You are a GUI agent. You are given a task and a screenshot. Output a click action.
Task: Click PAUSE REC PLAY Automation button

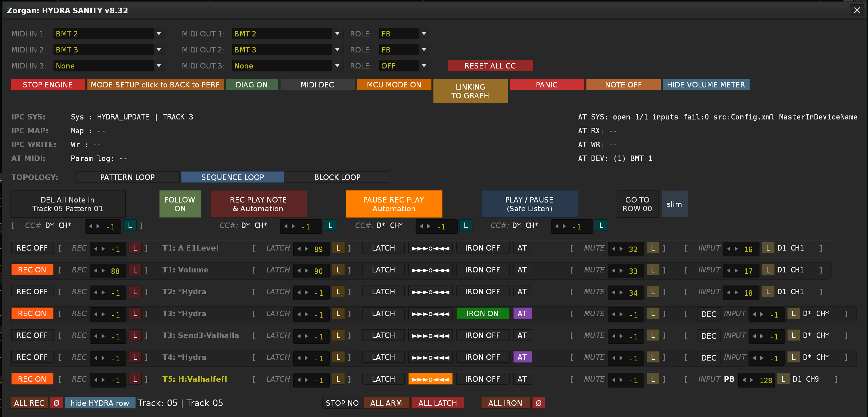(x=394, y=204)
